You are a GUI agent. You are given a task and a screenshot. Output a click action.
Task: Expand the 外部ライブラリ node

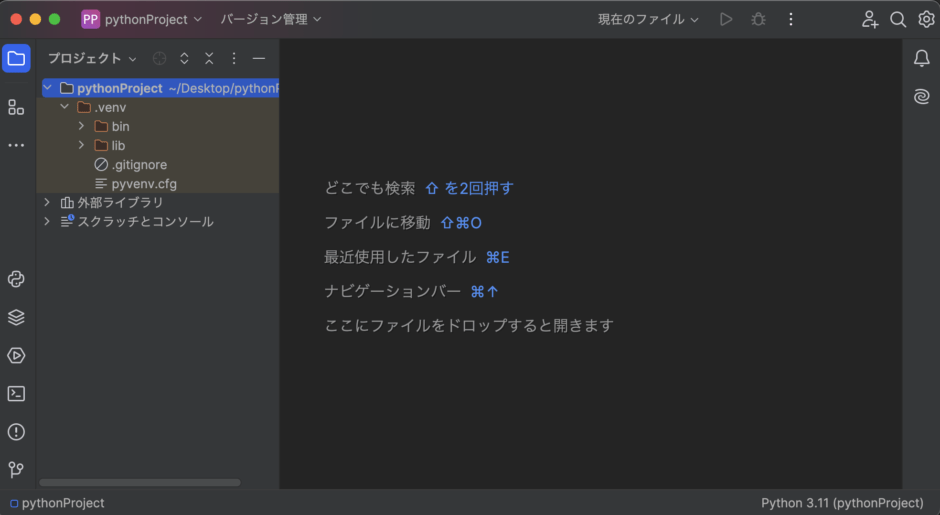click(47, 203)
